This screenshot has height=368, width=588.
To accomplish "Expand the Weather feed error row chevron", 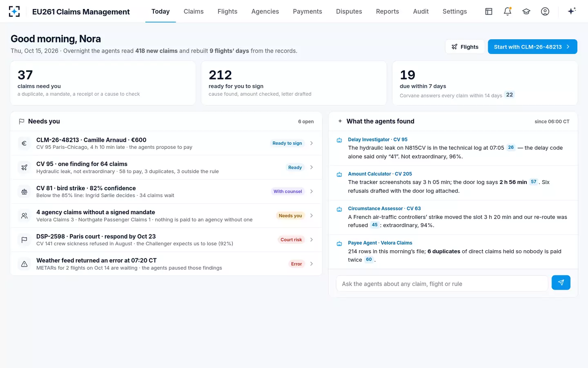I will point(312,264).
